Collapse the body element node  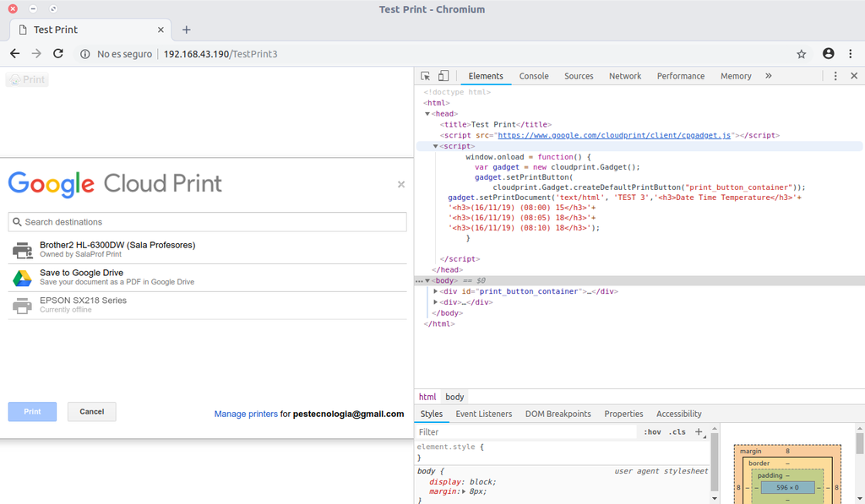pyautogui.click(x=427, y=280)
